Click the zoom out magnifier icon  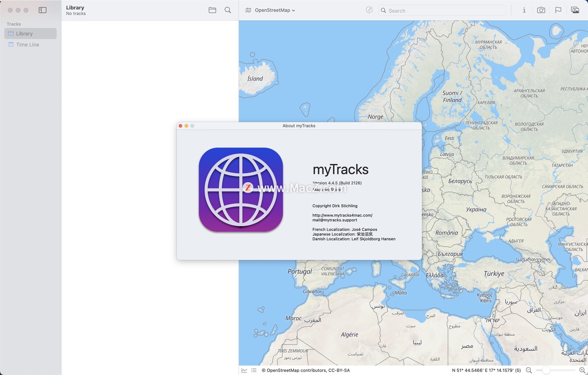(x=529, y=370)
